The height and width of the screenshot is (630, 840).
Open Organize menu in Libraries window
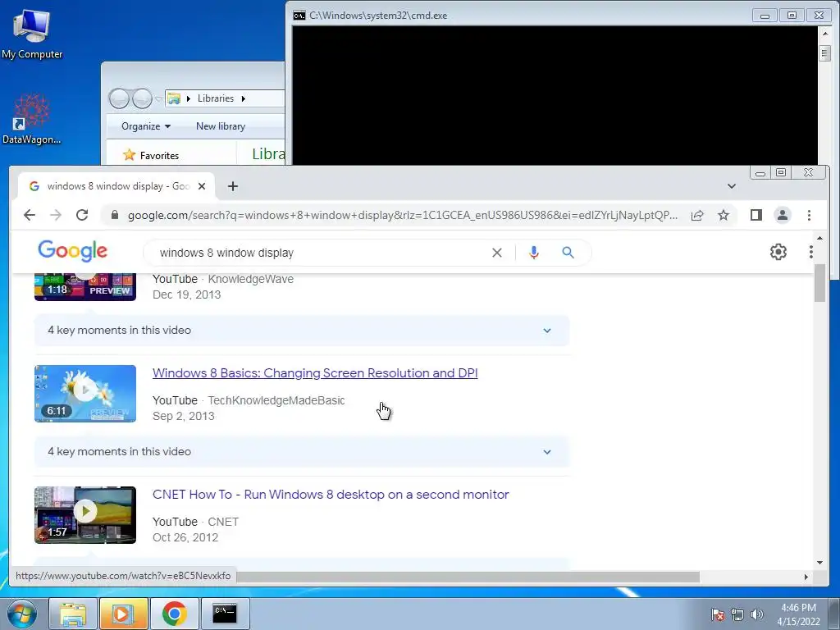[x=146, y=126]
